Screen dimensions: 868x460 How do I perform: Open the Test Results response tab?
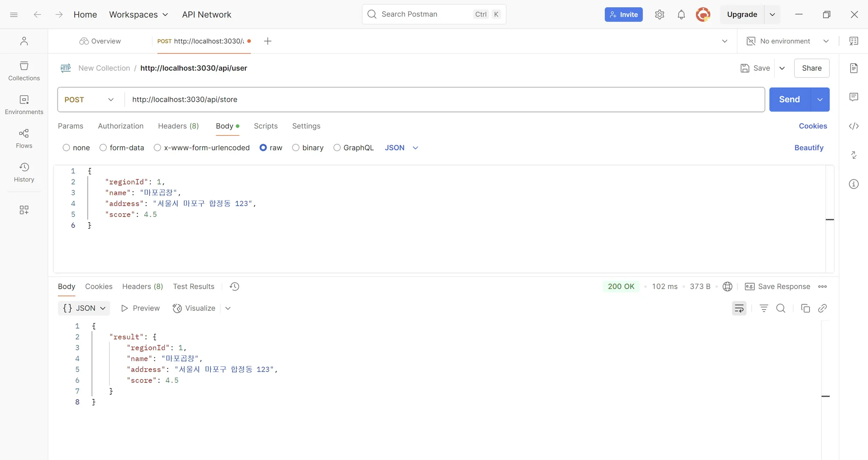pos(193,287)
